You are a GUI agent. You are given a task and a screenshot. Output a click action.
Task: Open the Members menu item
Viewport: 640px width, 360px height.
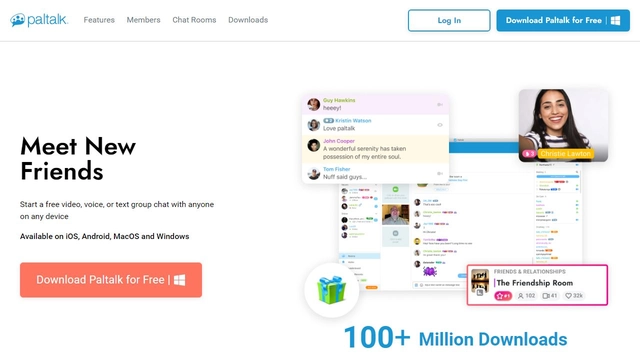pos(143,20)
